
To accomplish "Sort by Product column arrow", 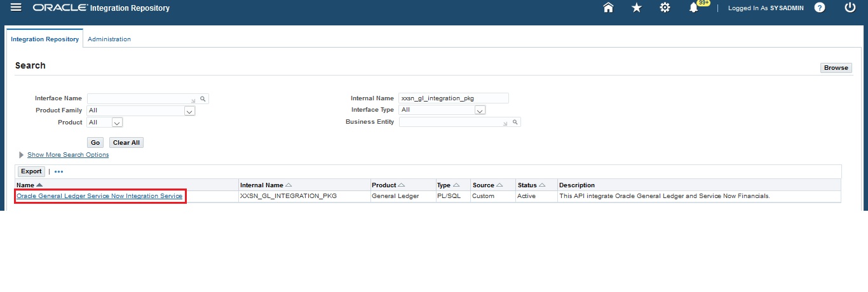I will pyautogui.click(x=402, y=185).
